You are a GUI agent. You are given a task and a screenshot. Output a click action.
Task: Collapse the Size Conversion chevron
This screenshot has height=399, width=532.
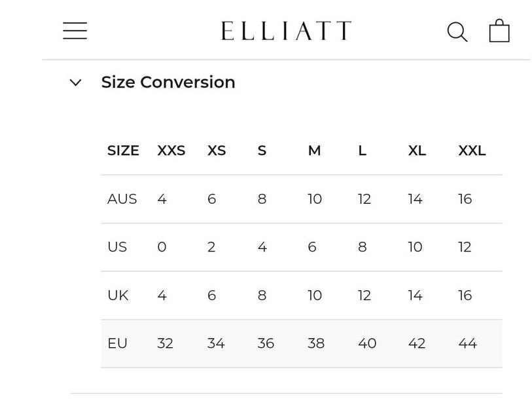coord(75,82)
